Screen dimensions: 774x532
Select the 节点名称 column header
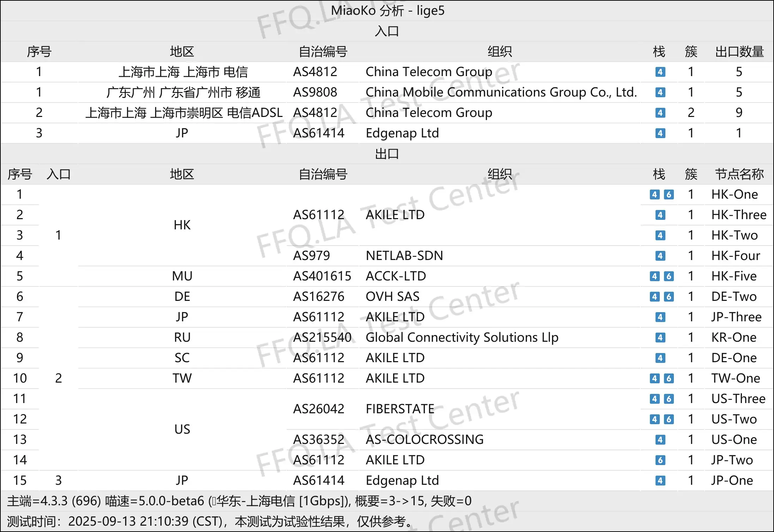739,174
